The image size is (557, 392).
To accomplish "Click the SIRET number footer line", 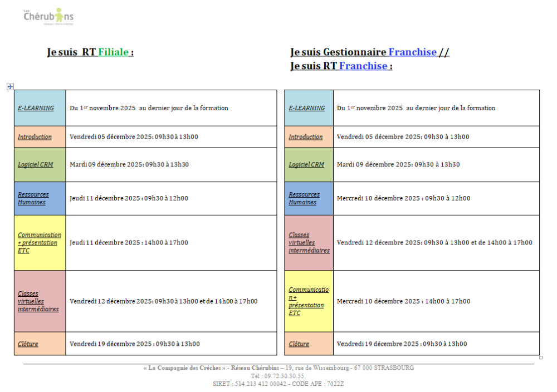I will [278, 384].
